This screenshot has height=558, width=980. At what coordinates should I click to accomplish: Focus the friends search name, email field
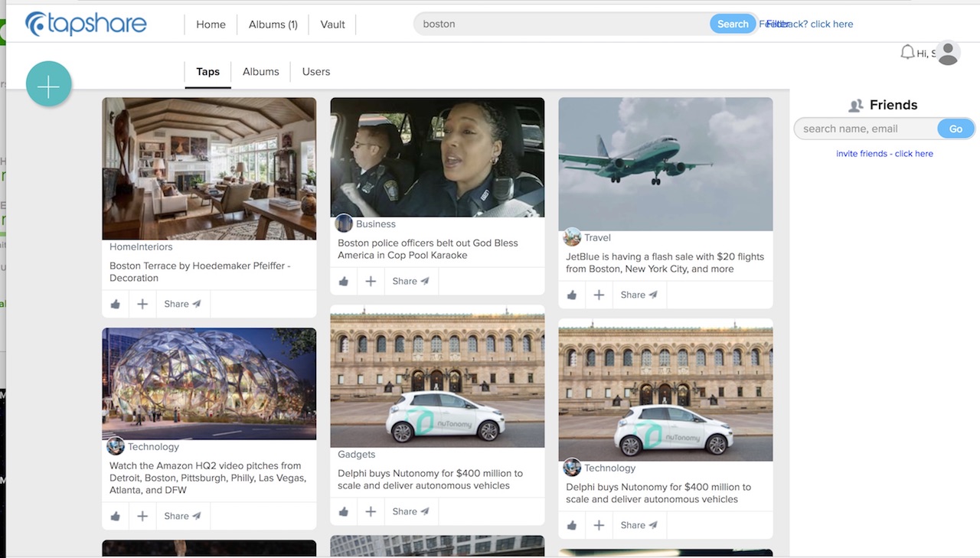[x=865, y=129]
